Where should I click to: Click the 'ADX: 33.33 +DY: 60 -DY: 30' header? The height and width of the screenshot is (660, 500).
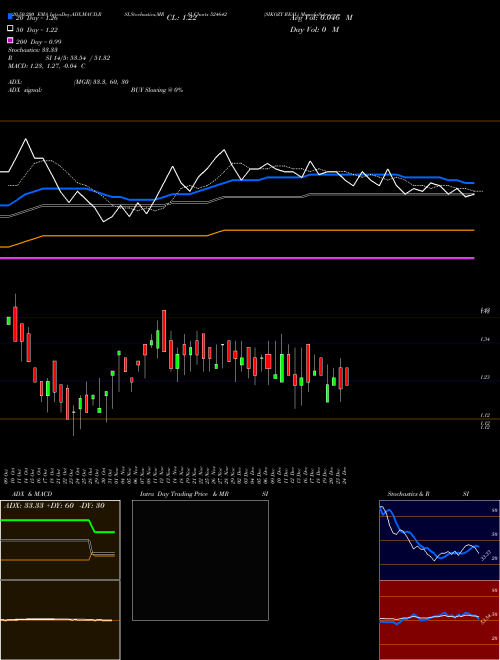54,506
